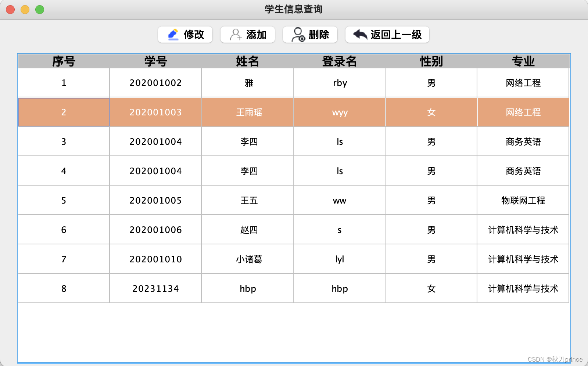Click the back arrow icon on 返回上一级
This screenshot has width=588, height=366.
click(x=360, y=35)
